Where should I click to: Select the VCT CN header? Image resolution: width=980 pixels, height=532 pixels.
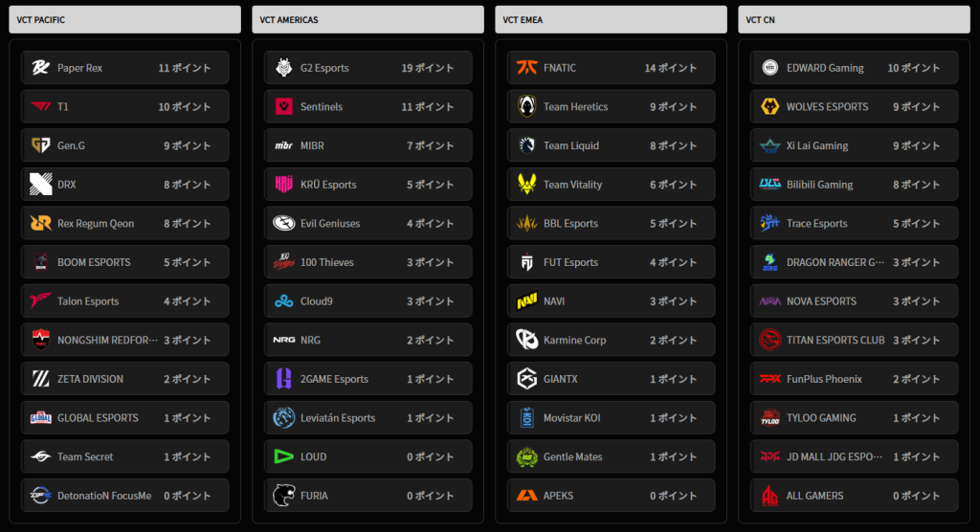(855, 19)
